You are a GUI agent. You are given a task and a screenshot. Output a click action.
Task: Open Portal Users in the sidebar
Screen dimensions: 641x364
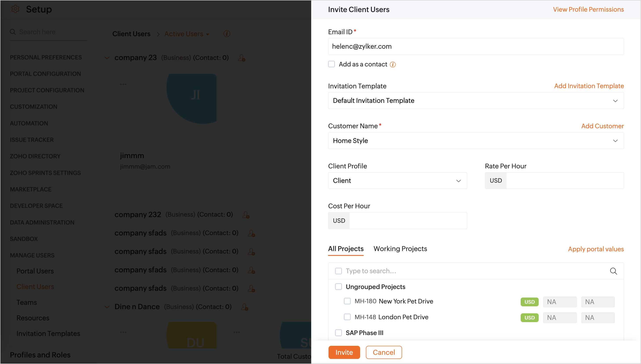tap(35, 271)
